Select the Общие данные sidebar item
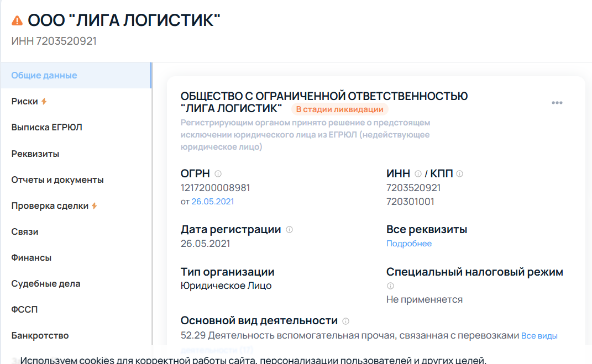The width and height of the screenshot is (592, 364). coord(76,76)
